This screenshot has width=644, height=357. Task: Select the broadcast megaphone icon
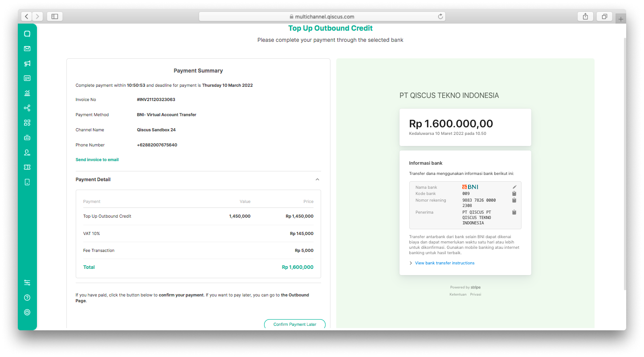[27, 63]
